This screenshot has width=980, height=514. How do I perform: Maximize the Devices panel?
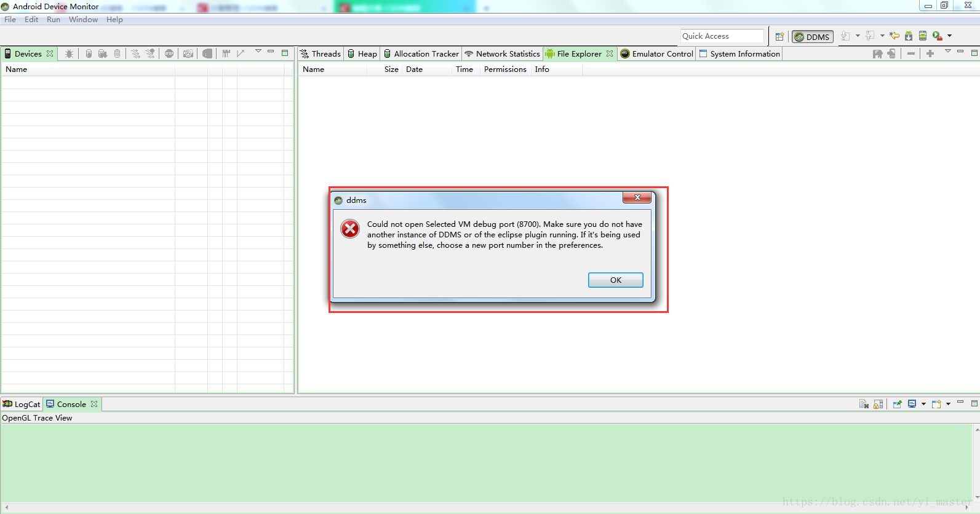pos(285,53)
